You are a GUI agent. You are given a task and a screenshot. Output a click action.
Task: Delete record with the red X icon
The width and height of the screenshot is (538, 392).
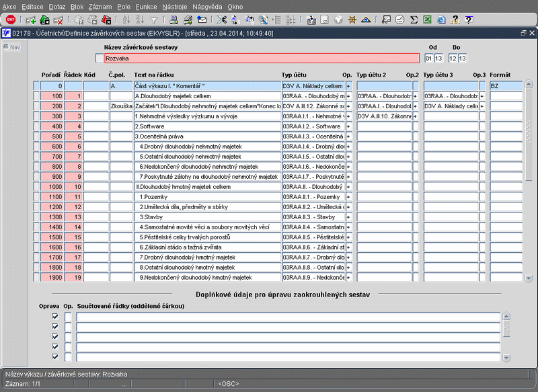pyautogui.click(x=59, y=20)
